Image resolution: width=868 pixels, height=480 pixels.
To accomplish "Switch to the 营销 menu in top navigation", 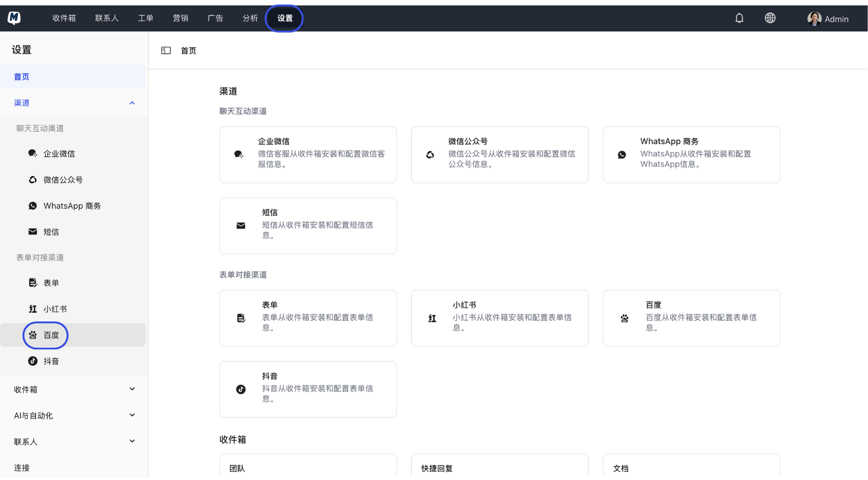I will [x=180, y=18].
